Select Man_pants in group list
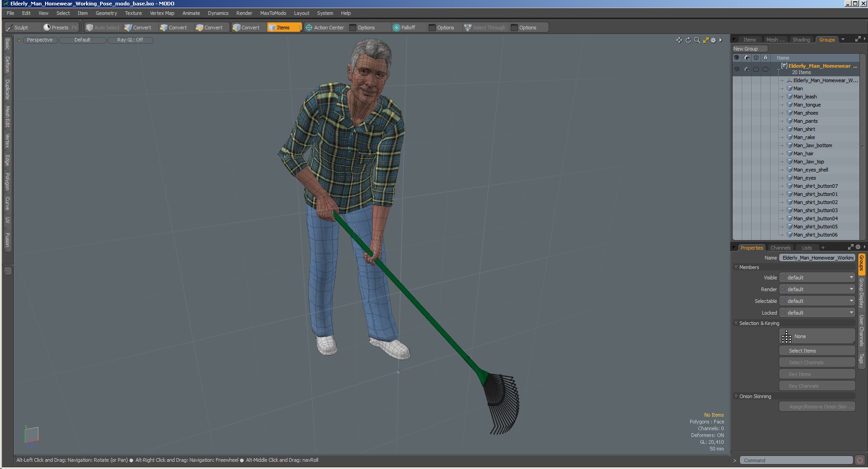 [x=805, y=121]
